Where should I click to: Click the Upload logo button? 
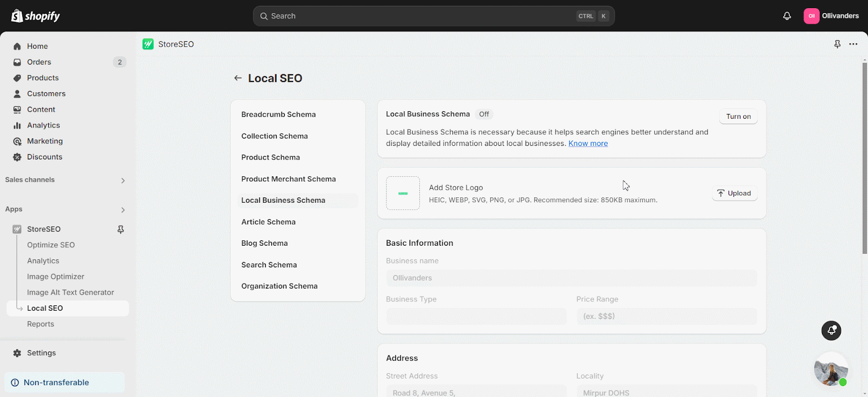click(x=735, y=193)
